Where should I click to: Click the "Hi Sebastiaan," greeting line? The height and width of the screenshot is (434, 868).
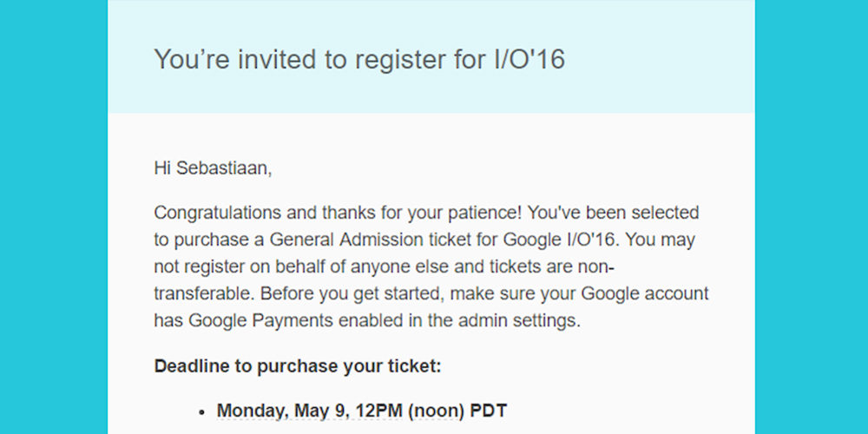[213, 168]
